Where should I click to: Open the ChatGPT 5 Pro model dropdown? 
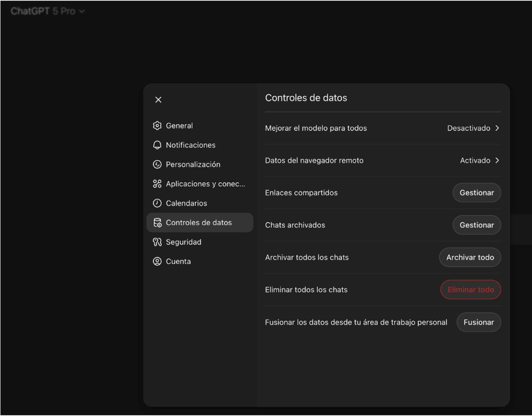click(47, 11)
